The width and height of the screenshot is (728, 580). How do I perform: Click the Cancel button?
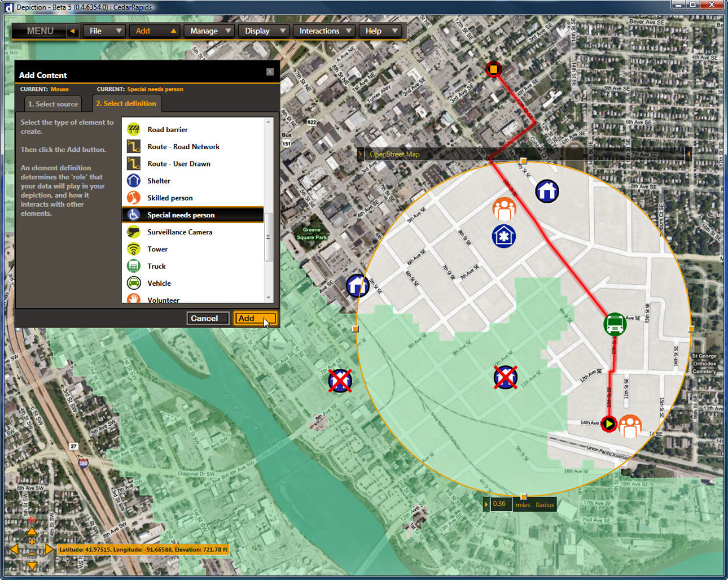tap(208, 319)
